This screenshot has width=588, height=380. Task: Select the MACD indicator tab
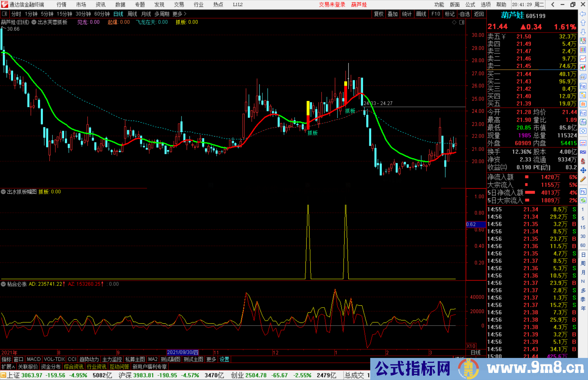pyautogui.click(x=34, y=359)
